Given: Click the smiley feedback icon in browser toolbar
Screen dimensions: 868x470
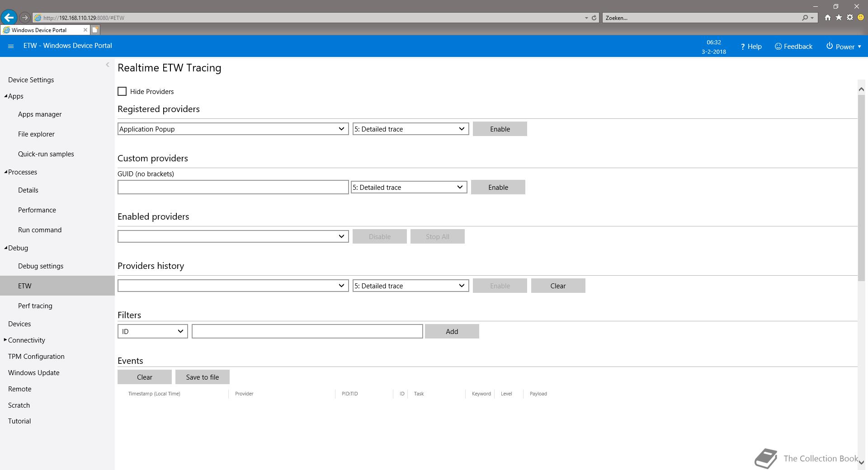Looking at the screenshot, I should pos(861,18).
